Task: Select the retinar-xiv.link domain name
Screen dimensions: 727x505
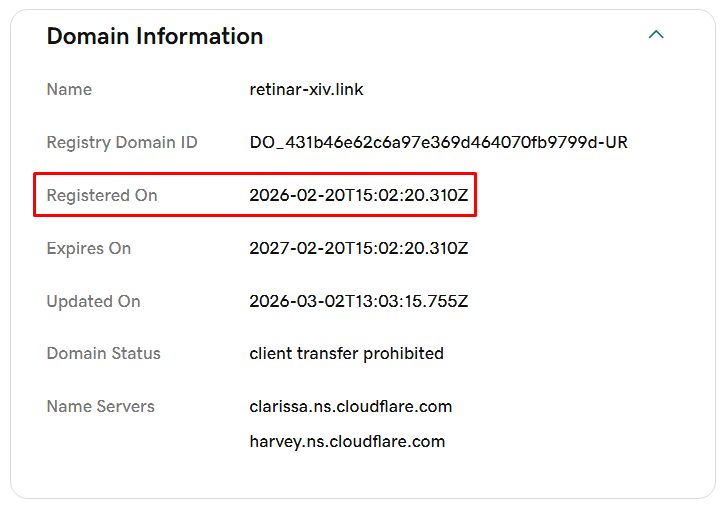Action: coord(306,90)
